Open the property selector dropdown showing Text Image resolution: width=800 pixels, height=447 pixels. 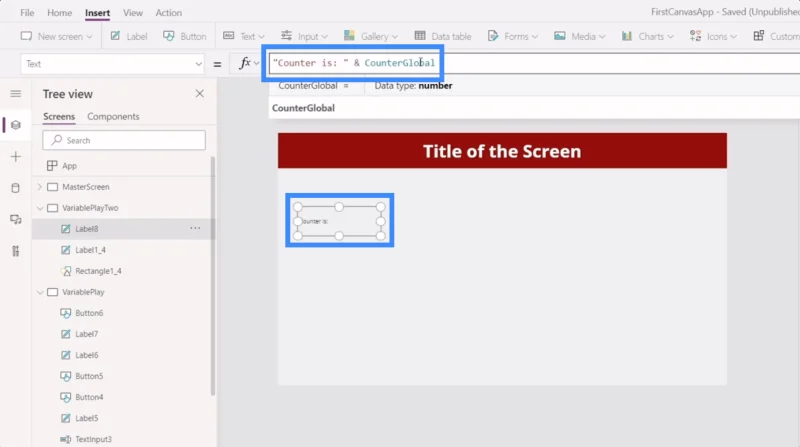click(112, 64)
